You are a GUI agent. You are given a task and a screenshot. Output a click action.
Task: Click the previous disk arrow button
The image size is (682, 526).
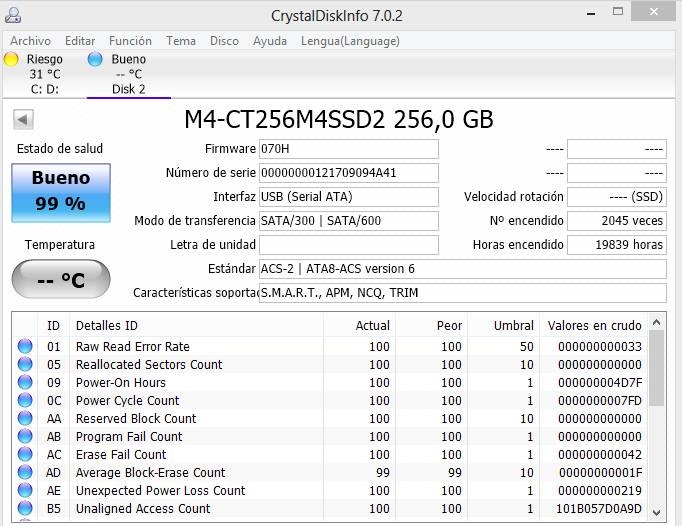pos(23,119)
